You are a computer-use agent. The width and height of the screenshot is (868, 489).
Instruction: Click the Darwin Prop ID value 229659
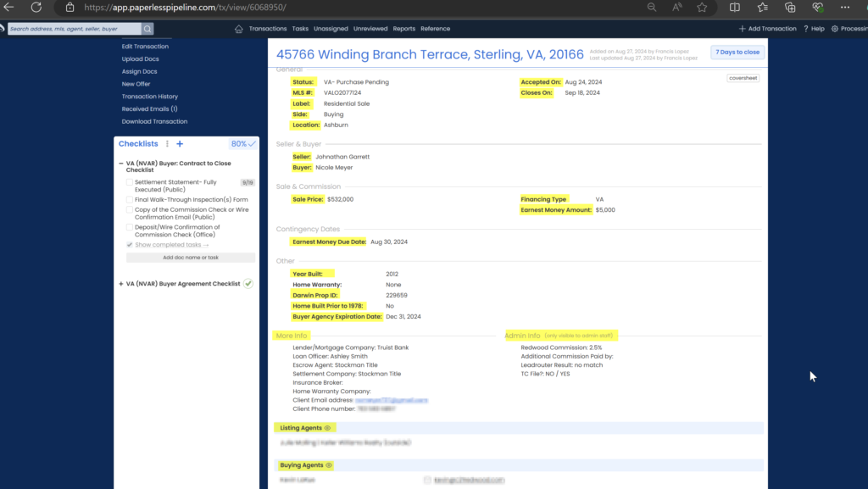397,296
